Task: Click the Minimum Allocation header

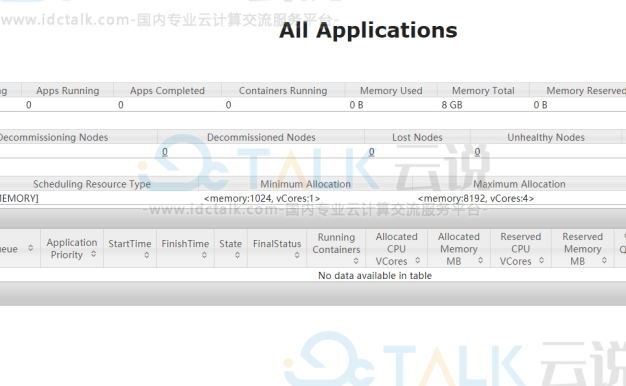Action: click(x=305, y=184)
